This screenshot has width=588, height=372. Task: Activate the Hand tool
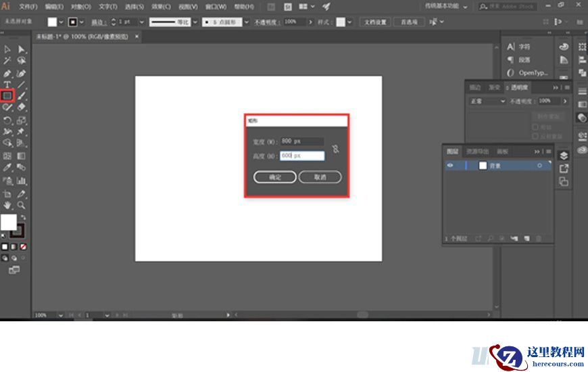7,204
